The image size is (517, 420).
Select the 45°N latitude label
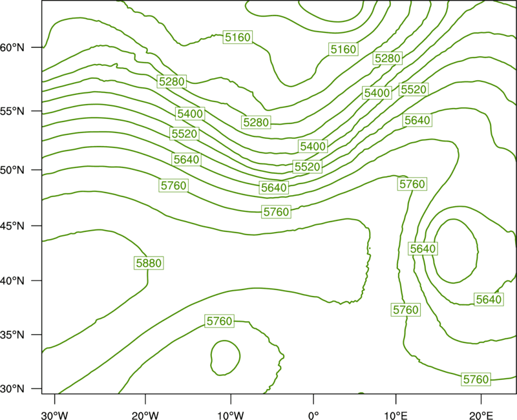(12, 226)
